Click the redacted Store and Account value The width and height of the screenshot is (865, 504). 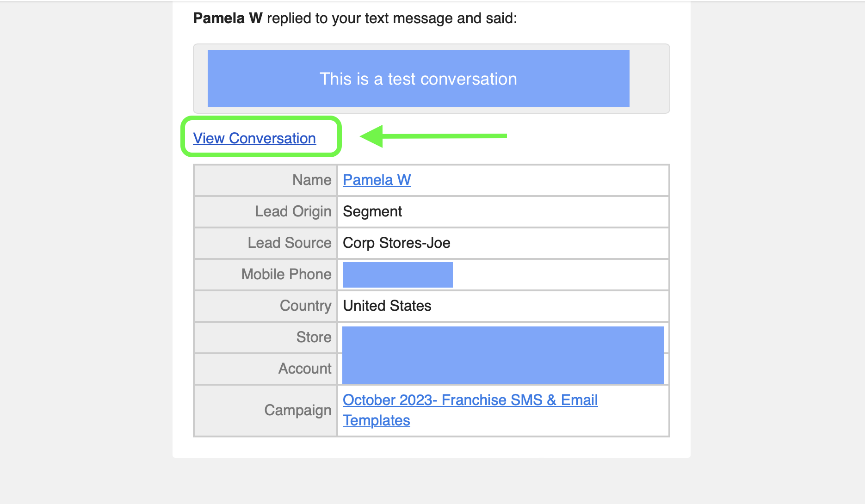point(503,355)
